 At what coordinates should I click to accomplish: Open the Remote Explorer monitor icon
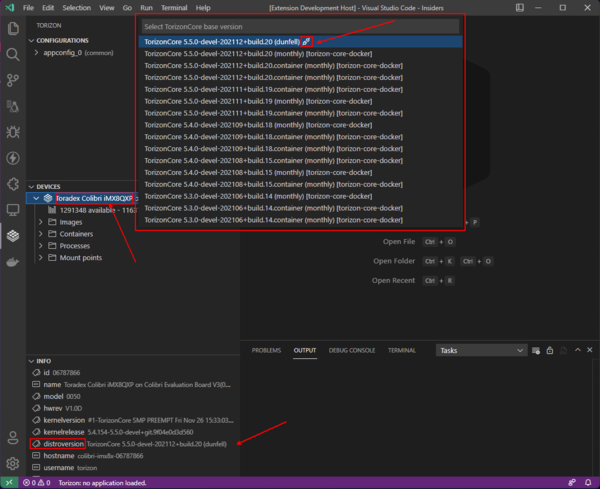click(13, 210)
